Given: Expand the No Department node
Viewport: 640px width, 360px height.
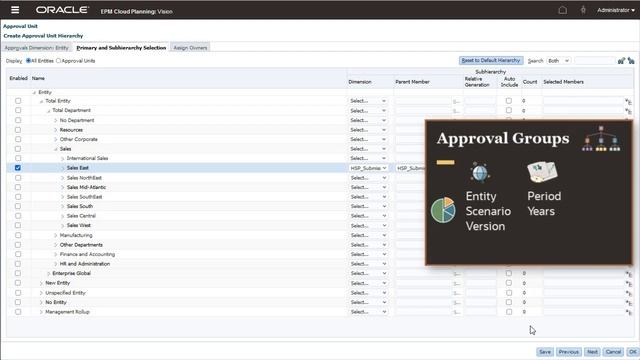Looking at the screenshot, I should tap(56, 120).
